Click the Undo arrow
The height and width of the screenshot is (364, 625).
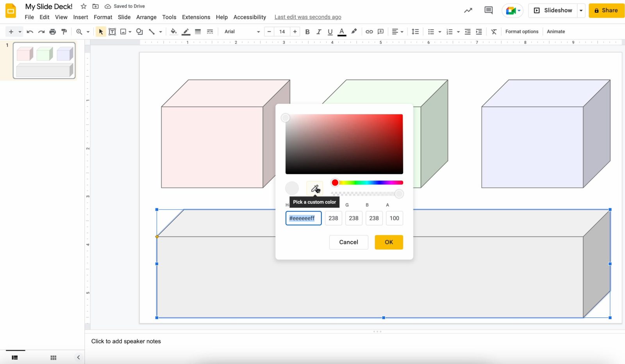[x=30, y=32]
